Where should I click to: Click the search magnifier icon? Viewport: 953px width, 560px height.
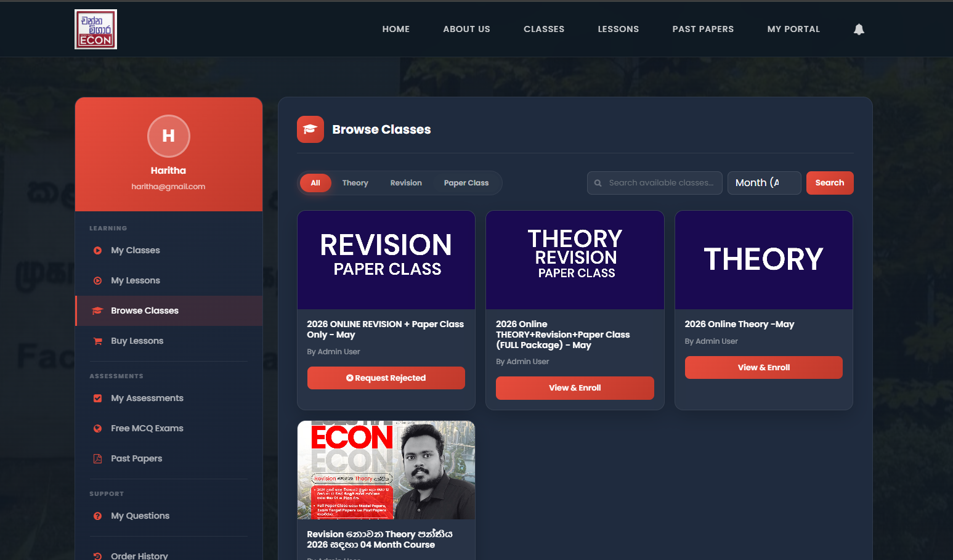point(598,183)
